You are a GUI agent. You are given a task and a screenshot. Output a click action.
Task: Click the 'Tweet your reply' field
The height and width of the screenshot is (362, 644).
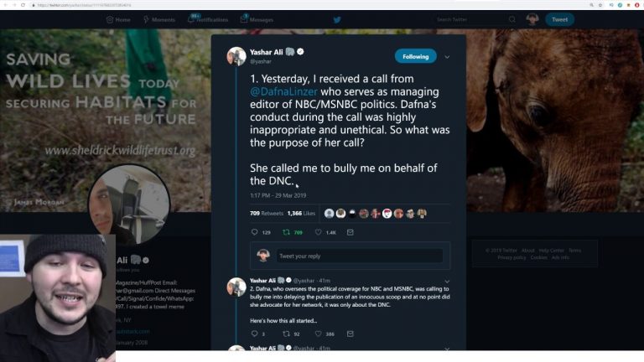359,256
